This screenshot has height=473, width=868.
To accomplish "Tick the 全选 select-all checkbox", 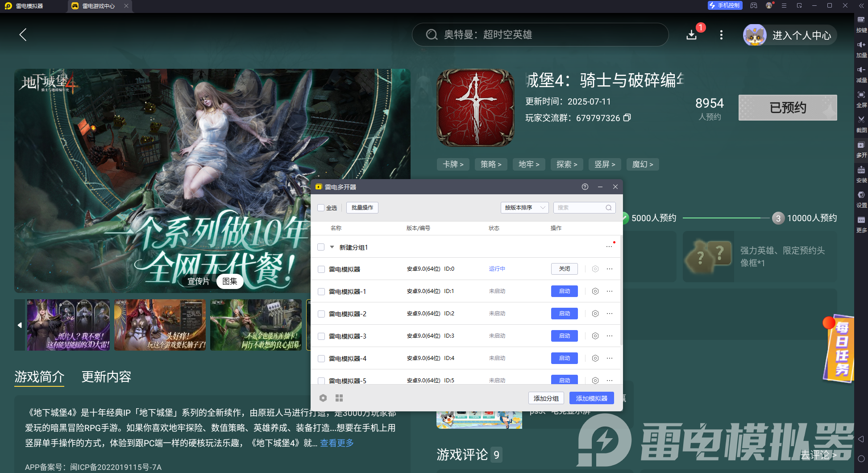I will coord(321,208).
